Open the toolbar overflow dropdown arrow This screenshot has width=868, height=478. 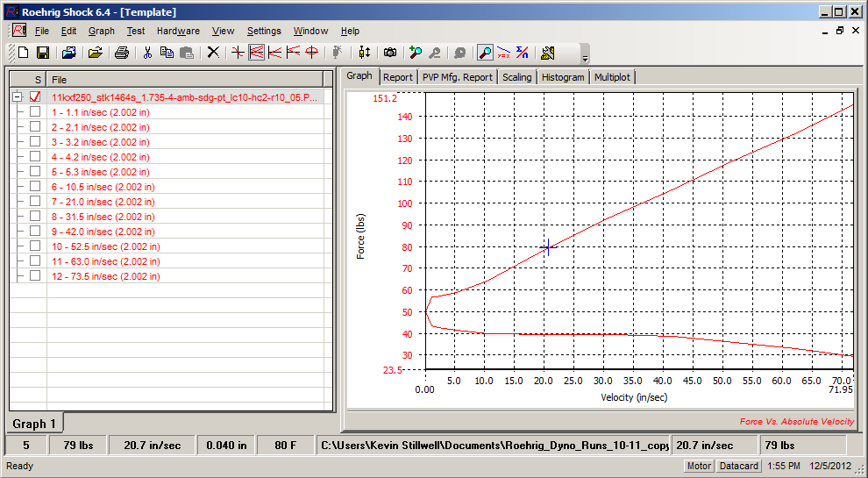tap(585, 57)
